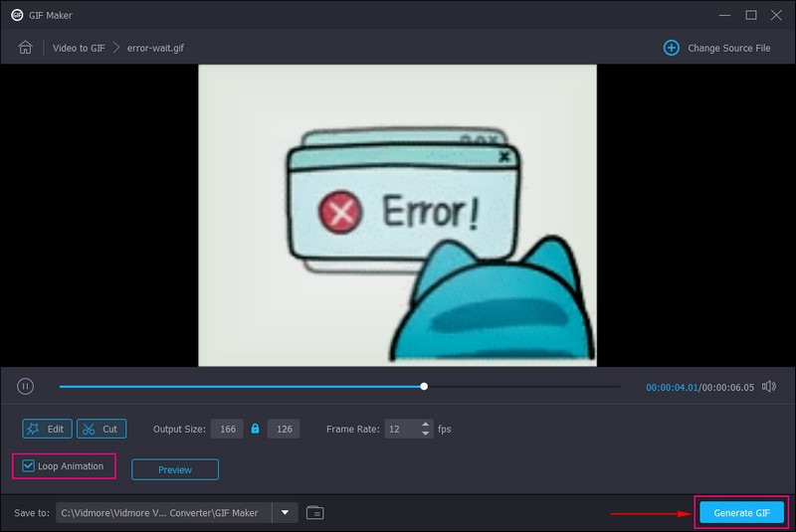The image size is (796, 532).
Task: Click the output height field 126
Action: 284,429
